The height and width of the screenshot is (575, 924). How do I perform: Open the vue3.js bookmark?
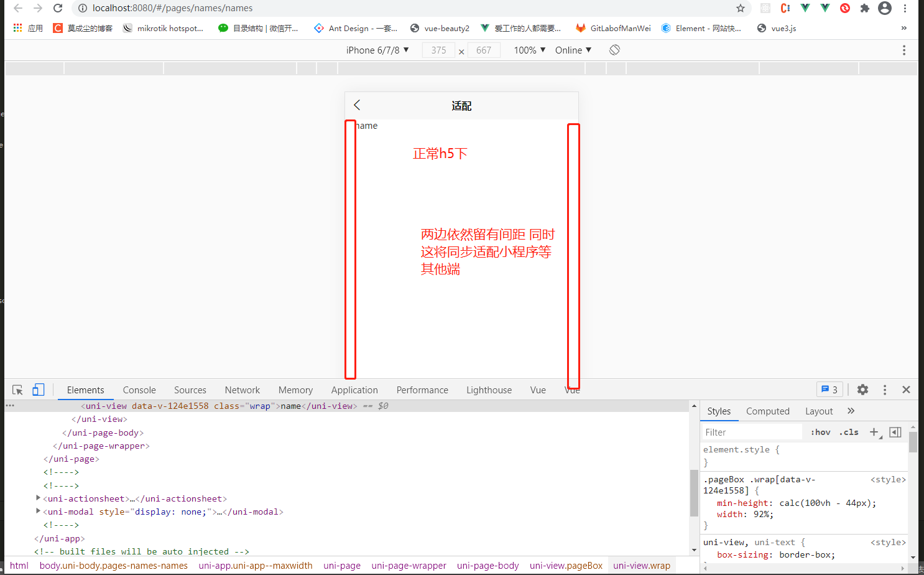point(777,28)
